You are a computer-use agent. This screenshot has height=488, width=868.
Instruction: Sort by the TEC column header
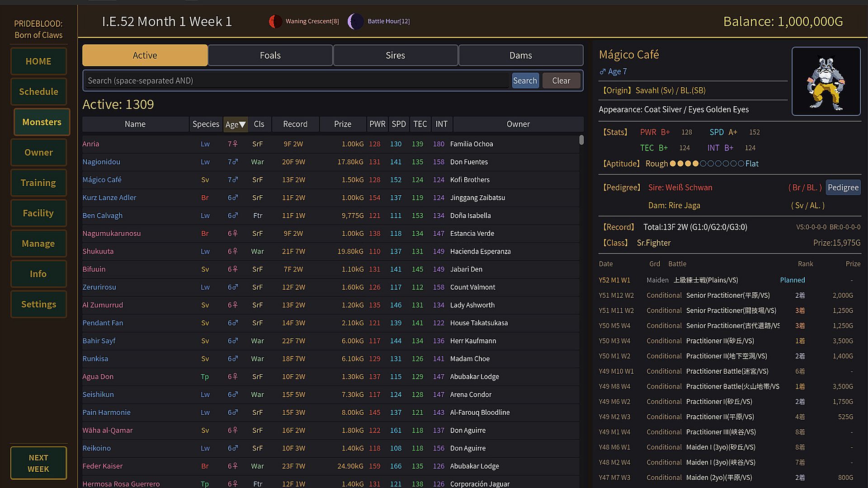420,124
